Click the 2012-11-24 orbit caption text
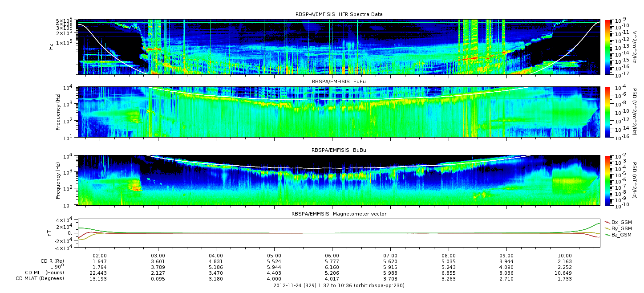644x293 pixels. 339,285
